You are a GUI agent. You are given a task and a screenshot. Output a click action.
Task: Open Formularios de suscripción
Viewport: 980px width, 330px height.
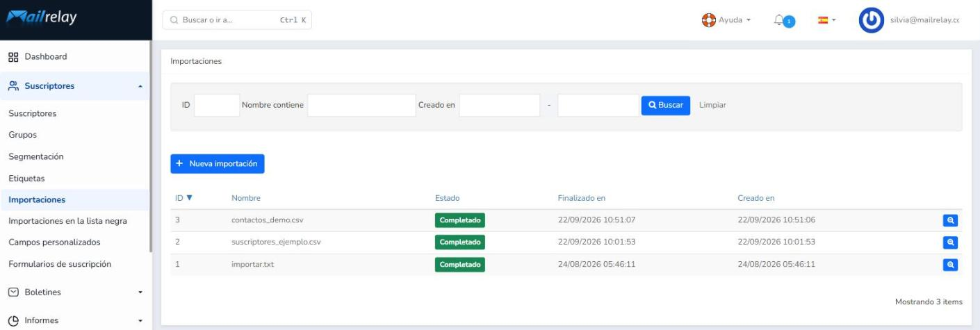(x=60, y=264)
